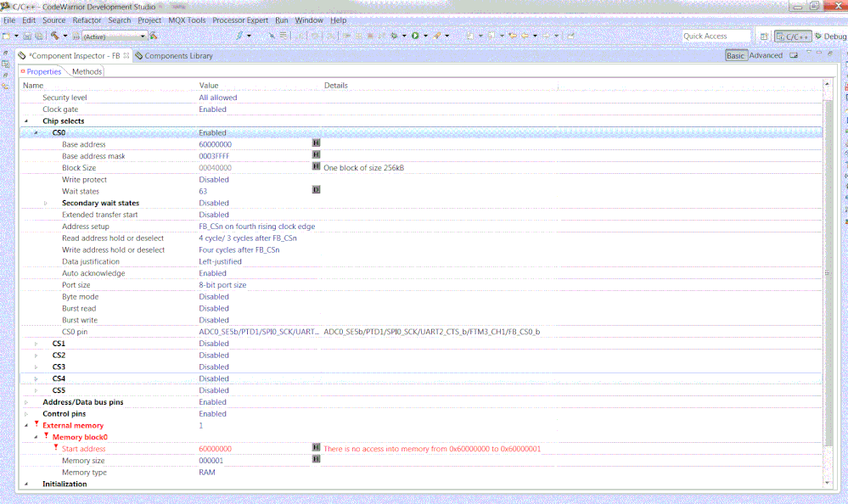Toggle decimal radix for Wait states
Image resolution: width=848 pixels, height=504 pixels.
pos(317,190)
